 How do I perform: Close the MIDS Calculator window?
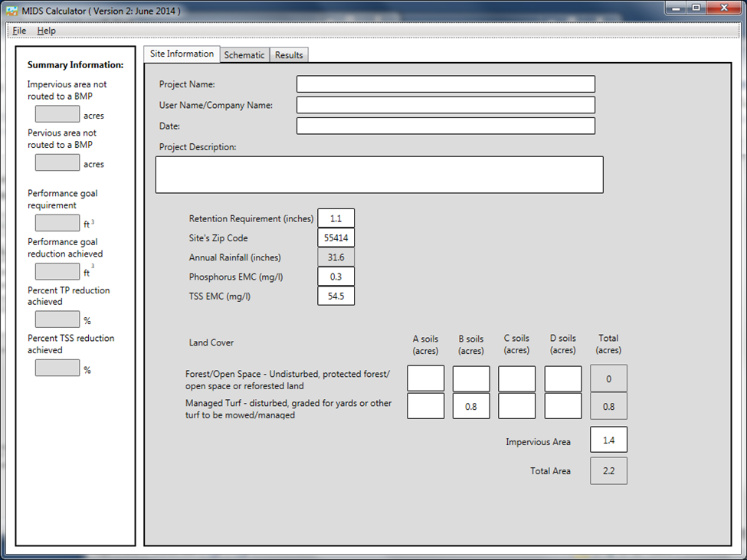719,8
